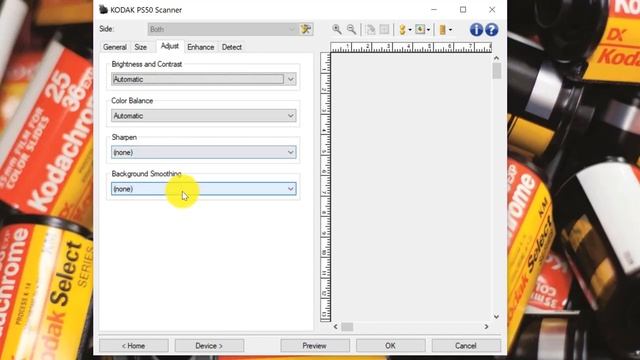Viewport: 640px width, 360px height.
Task: Click the zoom in magnifier icon
Action: [337, 29]
